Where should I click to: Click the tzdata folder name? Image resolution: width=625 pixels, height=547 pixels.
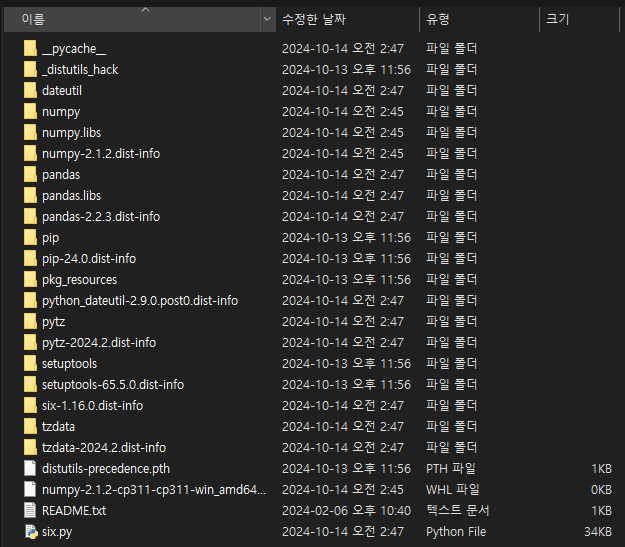(58, 427)
